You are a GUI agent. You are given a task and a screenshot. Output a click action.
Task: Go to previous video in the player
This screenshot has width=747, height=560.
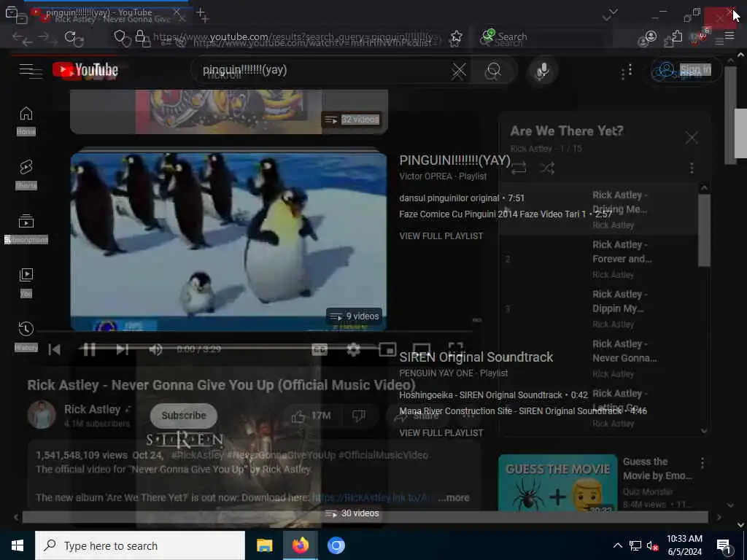pyautogui.click(x=54, y=349)
